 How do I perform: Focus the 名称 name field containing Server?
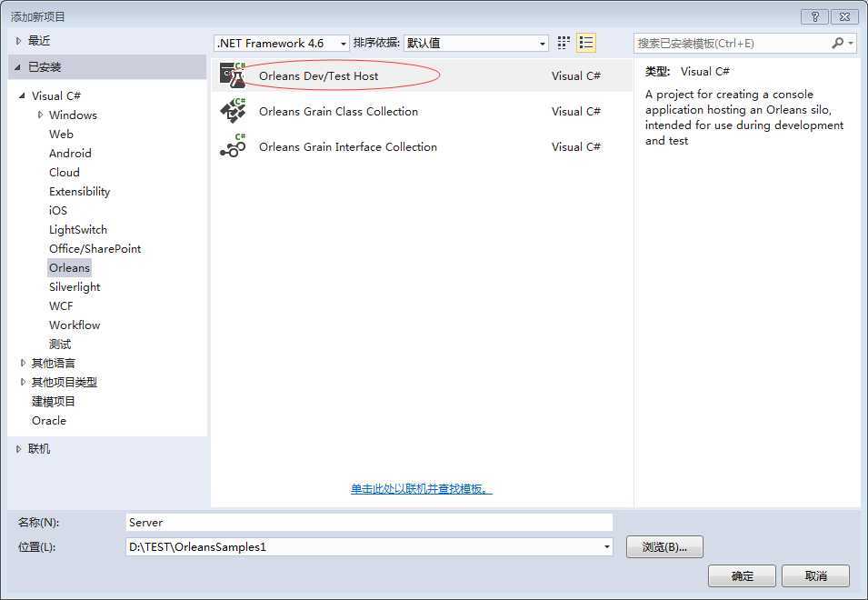click(369, 522)
